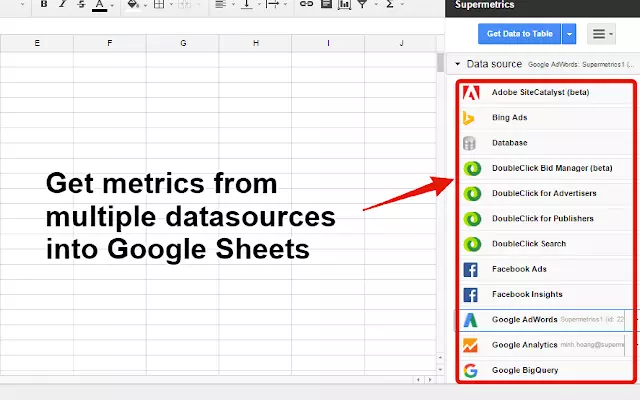Insert a comment with the comment icon
The image size is (640, 400).
[326, 4]
